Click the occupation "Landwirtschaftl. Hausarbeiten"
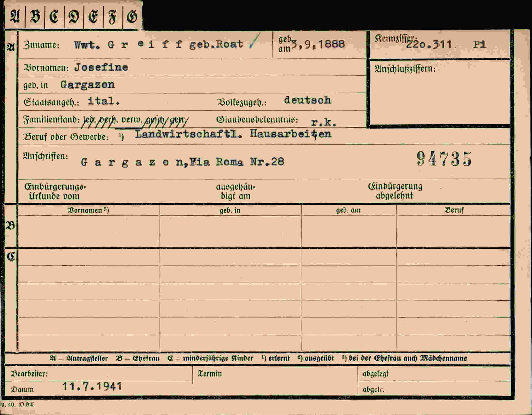The height and width of the screenshot is (415, 532). [x=233, y=134]
